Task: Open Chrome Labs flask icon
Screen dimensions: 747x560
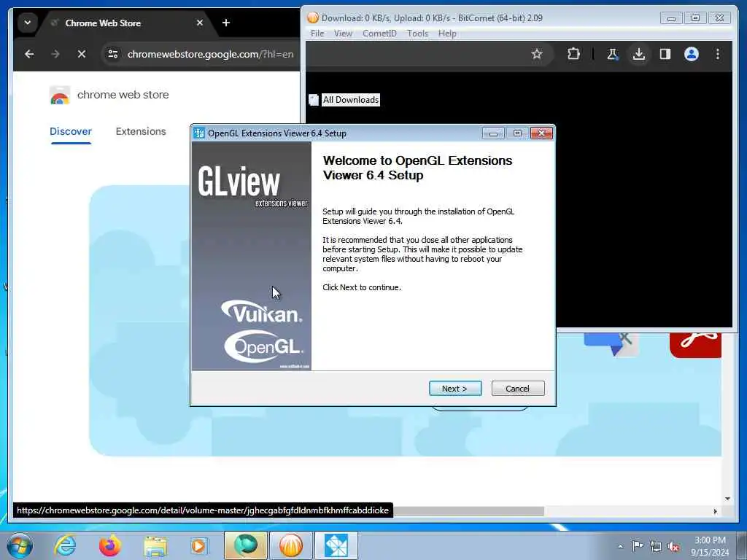Action: 612,54
